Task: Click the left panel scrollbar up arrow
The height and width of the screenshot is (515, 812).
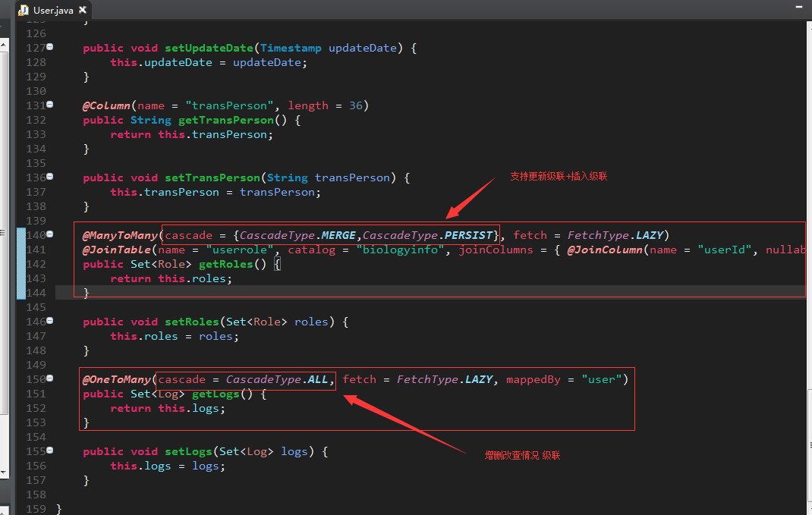Action: 4,45
